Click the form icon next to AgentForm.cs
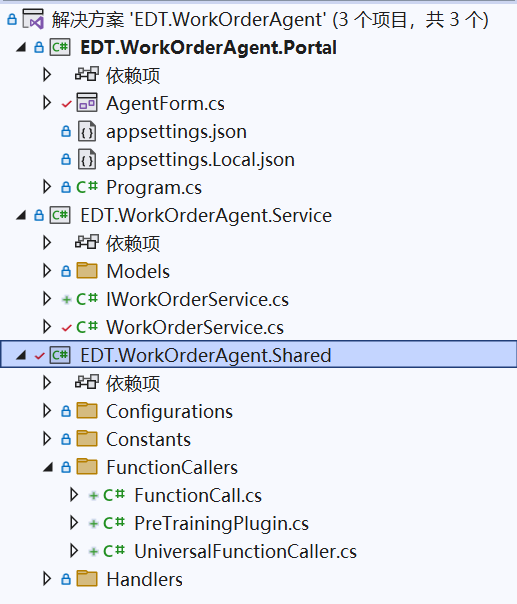This screenshot has height=604, width=517. coord(87,102)
